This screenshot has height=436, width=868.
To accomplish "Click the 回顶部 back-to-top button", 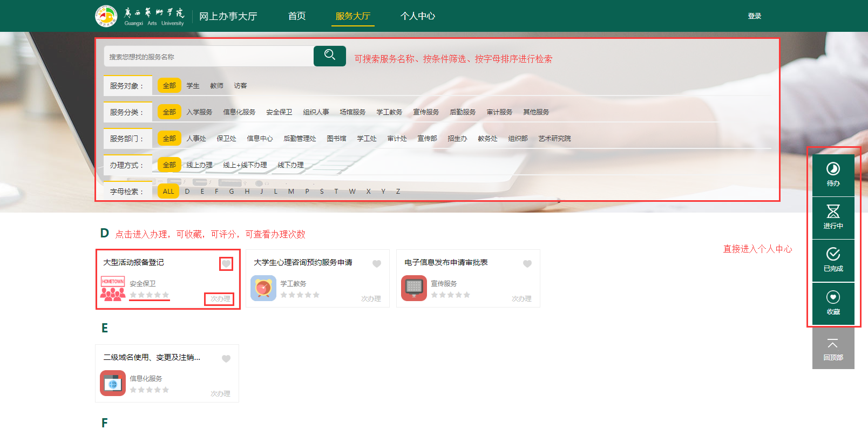I will tap(833, 349).
